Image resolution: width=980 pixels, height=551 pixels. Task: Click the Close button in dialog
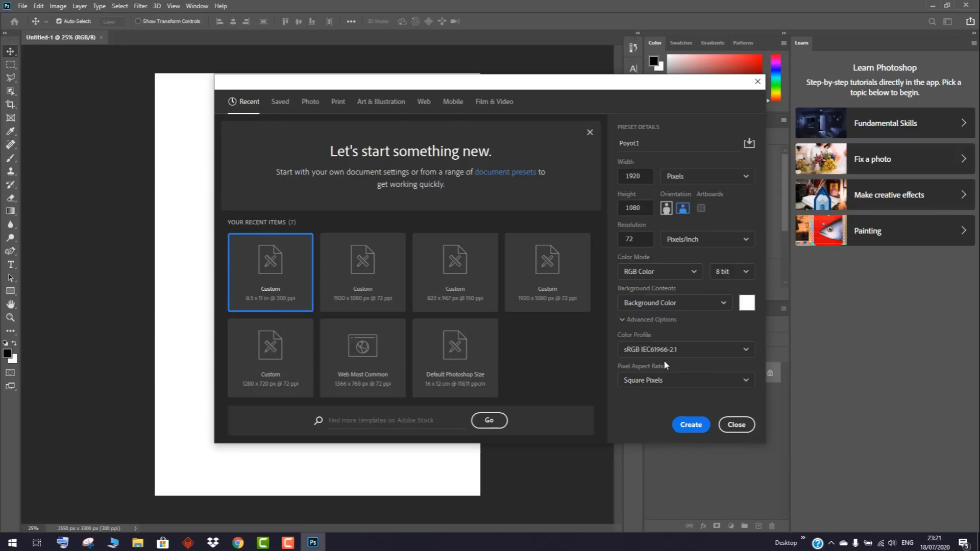[736, 424]
